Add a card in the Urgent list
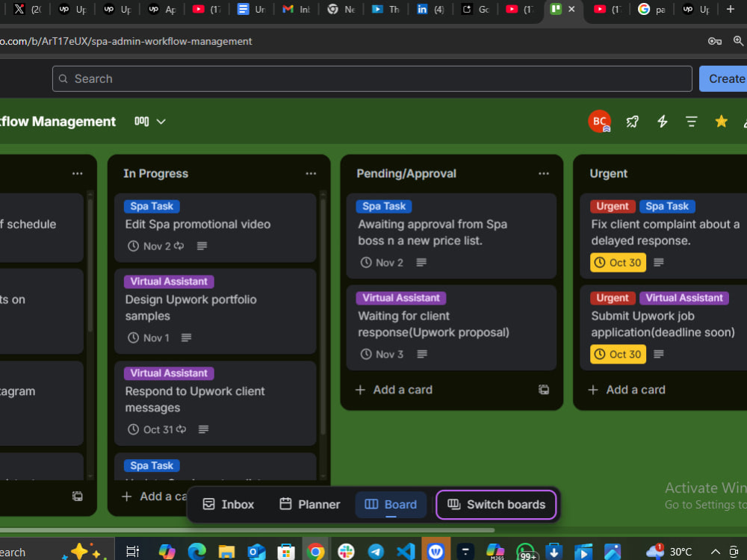Image resolution: width=747 pixels, height=560 pixels. pyautogui.click(x=627, y=390)
